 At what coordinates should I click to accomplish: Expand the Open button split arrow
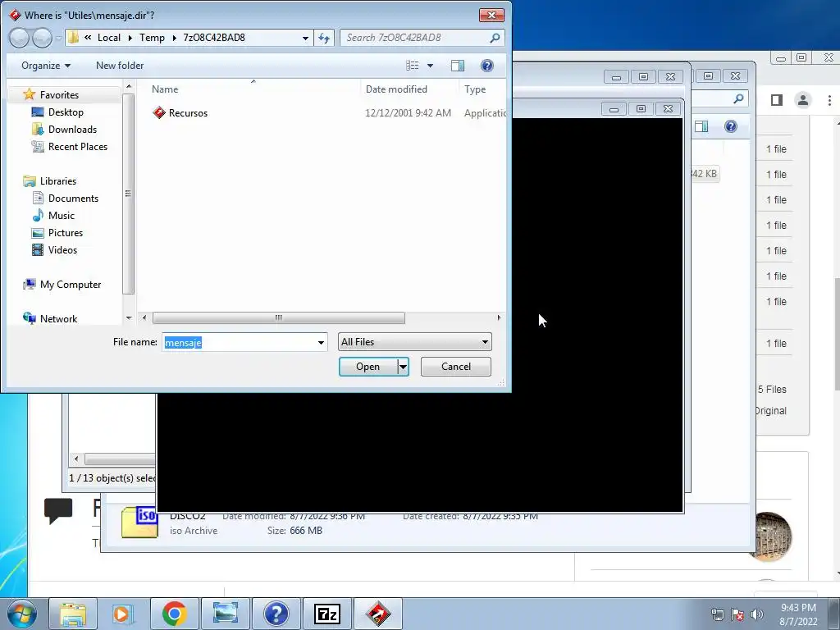(x=403, y=367)
